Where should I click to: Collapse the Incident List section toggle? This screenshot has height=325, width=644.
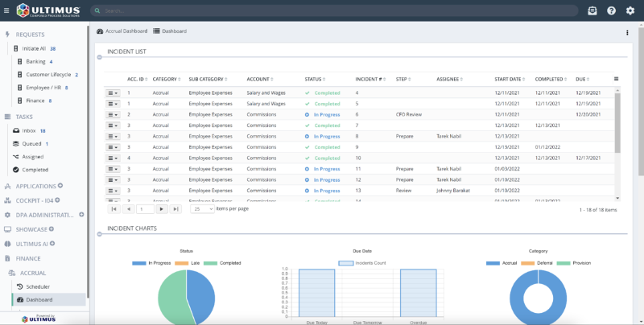pyautogui.click(x=99, y=57)
